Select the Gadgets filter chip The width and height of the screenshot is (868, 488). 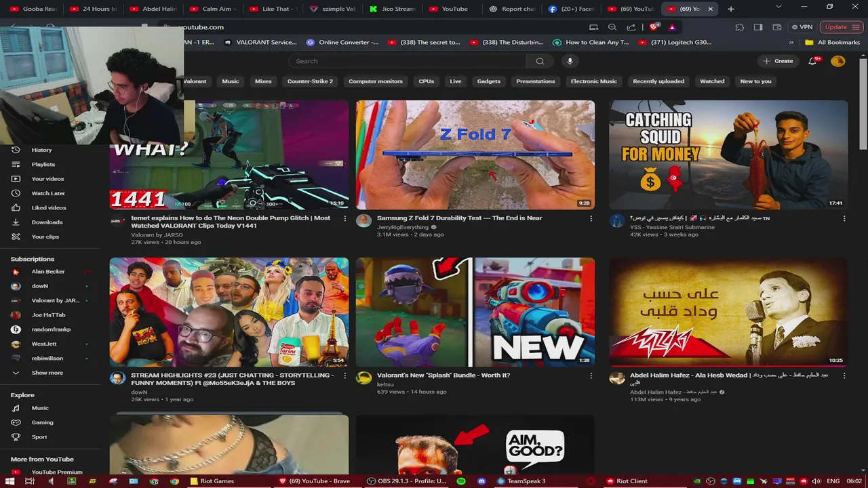(488, 81)
